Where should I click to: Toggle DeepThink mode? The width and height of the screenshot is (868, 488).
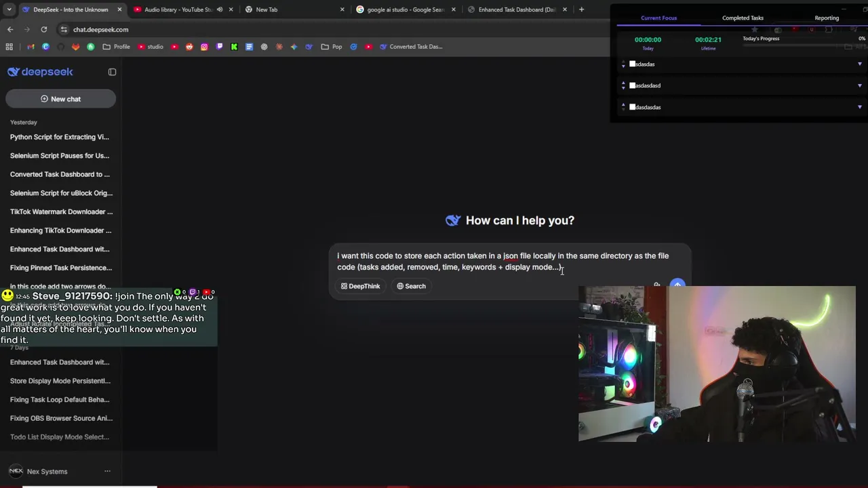pos(360,286)
